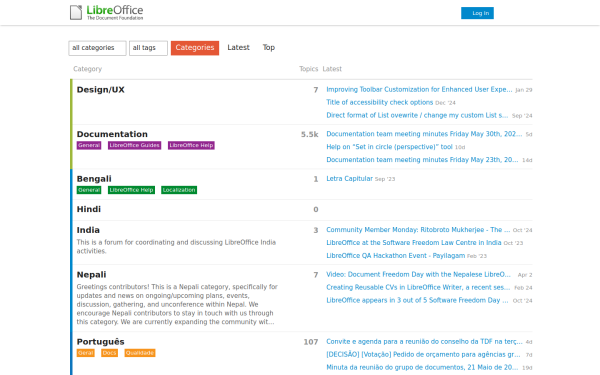The height and width of the screenshot is (375, 600).
Task: Open the Documentation category
Action: pyautogui.click(x=112, y=134)
